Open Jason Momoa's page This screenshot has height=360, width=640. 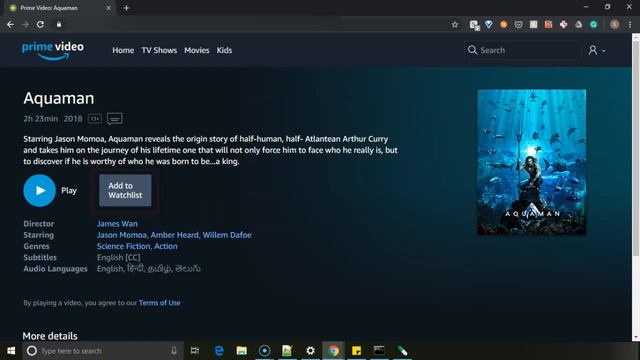(121, 235)
